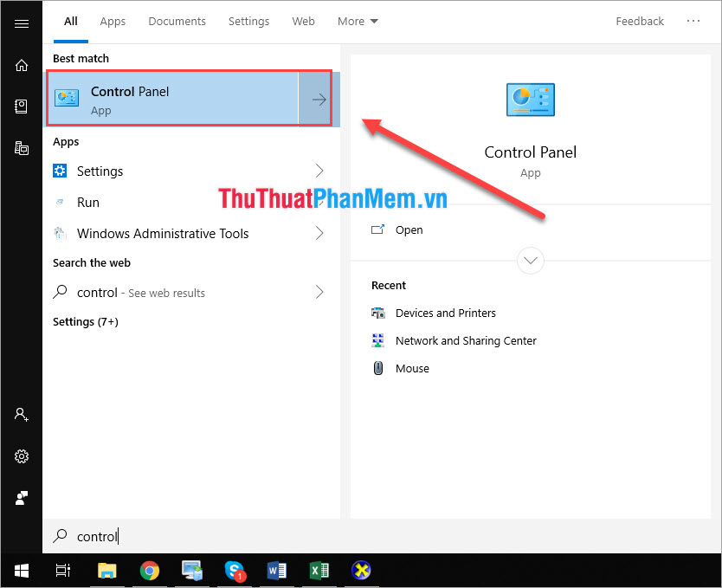Click Open under Control Panel preview

coord(409,230)
